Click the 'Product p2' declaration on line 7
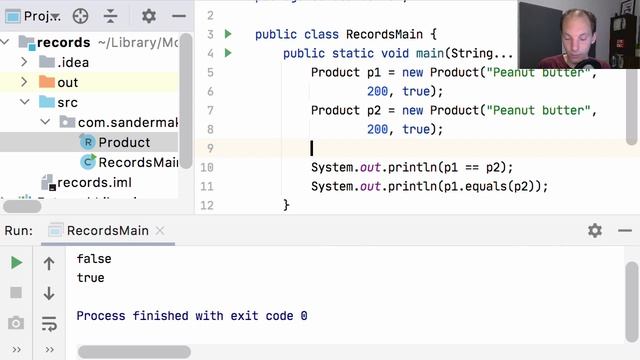 click(346, 110)
